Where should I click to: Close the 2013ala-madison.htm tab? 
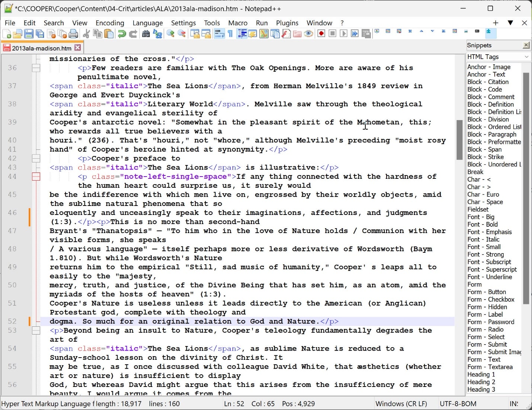coord(78,48)
